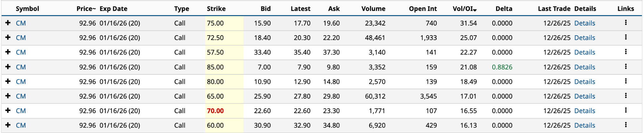Sort by Open Int column header
Image resolution: width=644 pixels, height=133 pixels.
pos(423,9)
